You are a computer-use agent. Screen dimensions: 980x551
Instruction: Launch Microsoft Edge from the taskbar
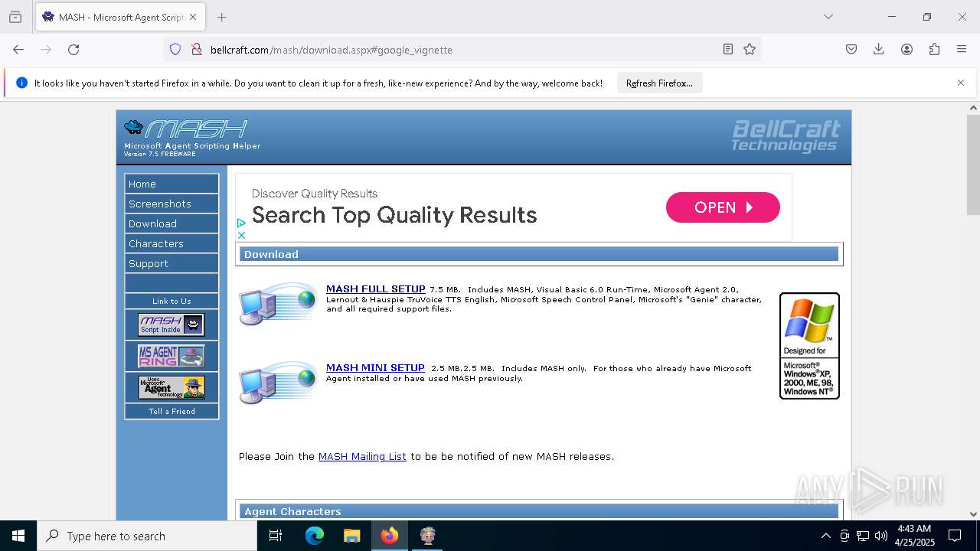tap(315, 536)
